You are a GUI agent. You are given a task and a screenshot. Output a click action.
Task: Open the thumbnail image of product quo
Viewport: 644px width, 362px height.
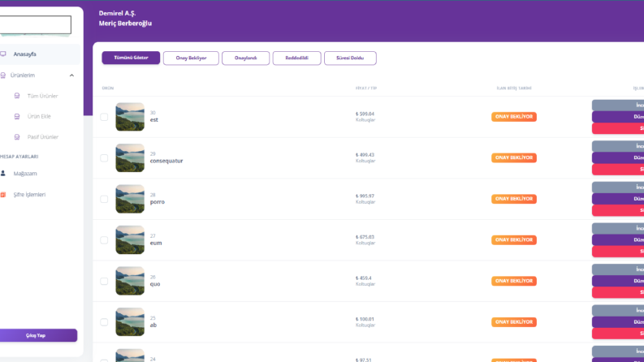coord(130,281)
